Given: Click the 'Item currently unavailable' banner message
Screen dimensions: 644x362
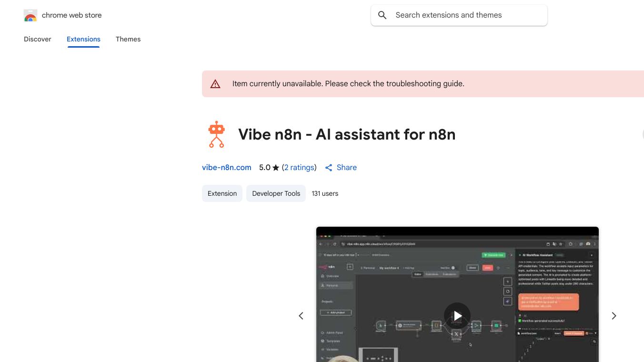Looking at the screenshot, I should tap(348, 84).
